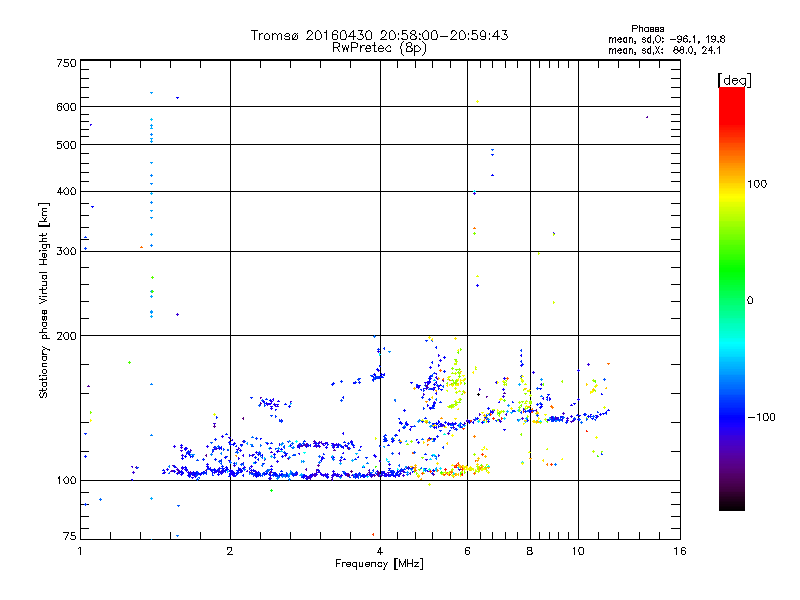Click the x-axis tick label "16"
Image resolution: width=800 pixels, height=600 pixels.
(x=680, y=551)
